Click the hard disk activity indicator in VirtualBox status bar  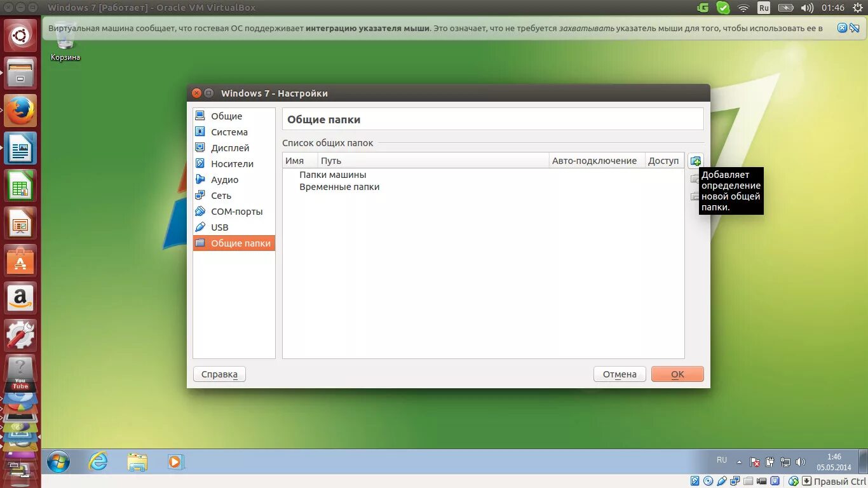(695, 481)
